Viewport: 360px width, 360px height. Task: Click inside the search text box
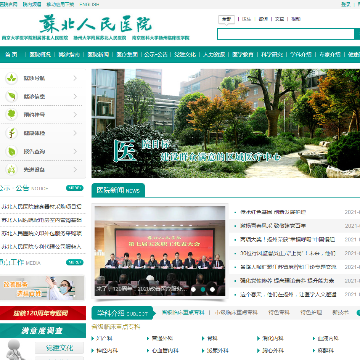[x=286, y=34]
